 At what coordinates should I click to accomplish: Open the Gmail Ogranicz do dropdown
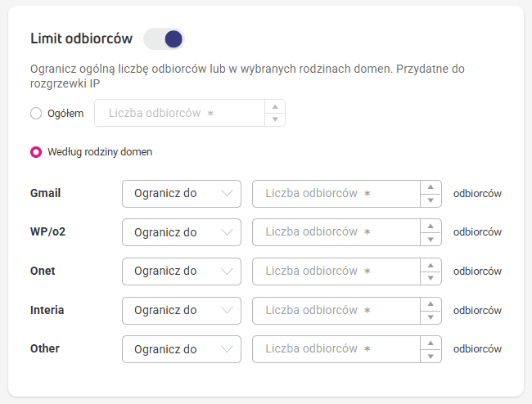[182, 194]
